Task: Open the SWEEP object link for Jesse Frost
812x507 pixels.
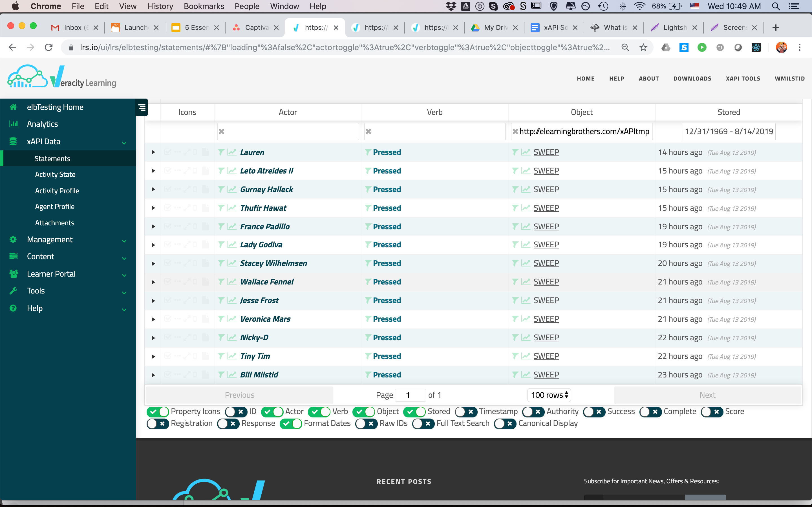Action: pyautogui.click(x=546, y=301)
